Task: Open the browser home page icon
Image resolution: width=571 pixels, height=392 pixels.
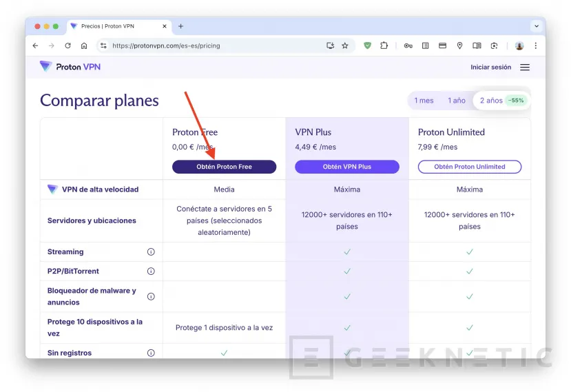Action: pos(84,45)
